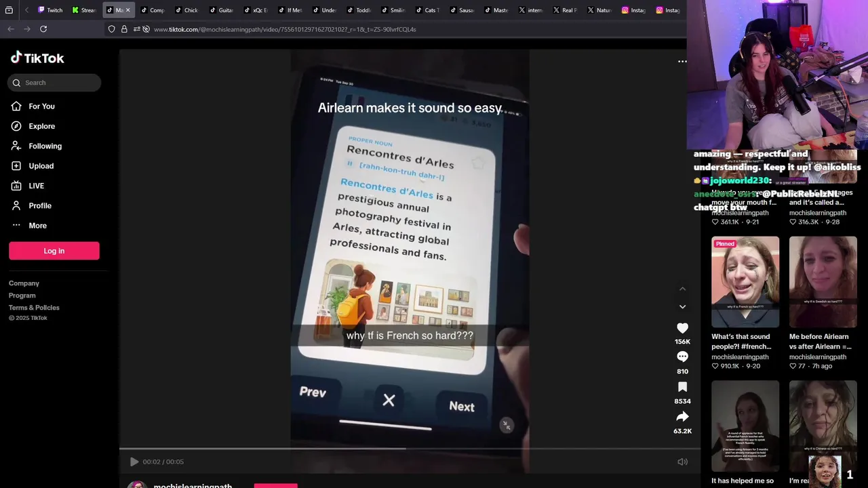Click the share arrow icon

682,417
